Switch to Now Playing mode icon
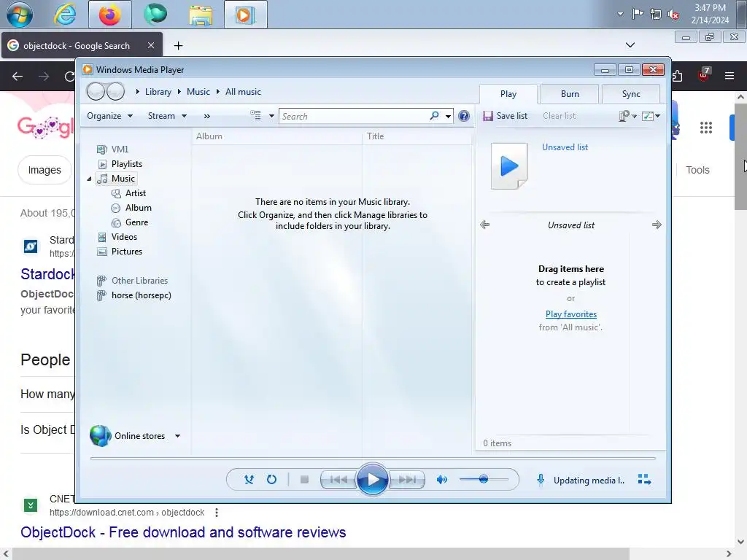Screen dimensions: 747x560 pos(644,480)
